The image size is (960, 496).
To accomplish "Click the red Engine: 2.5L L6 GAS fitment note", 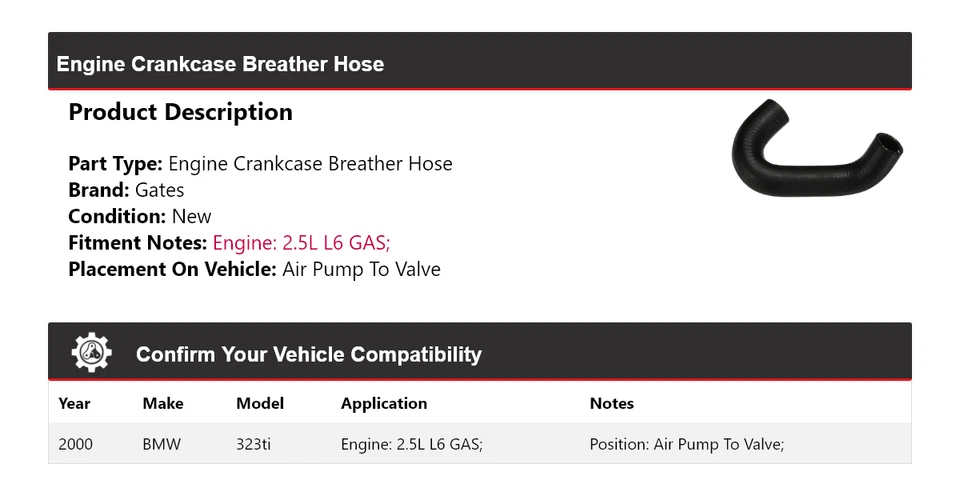I will click(309, 242).
